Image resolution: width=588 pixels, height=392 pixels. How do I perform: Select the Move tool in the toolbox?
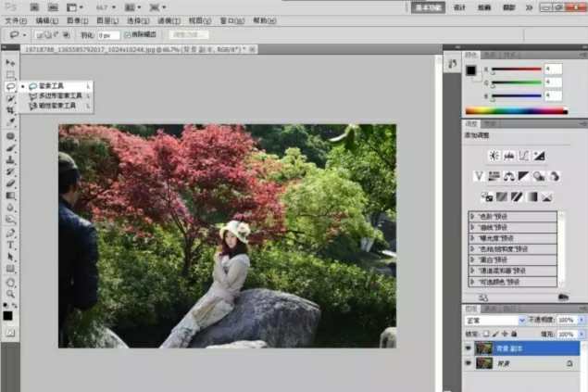tap(10, 63)
